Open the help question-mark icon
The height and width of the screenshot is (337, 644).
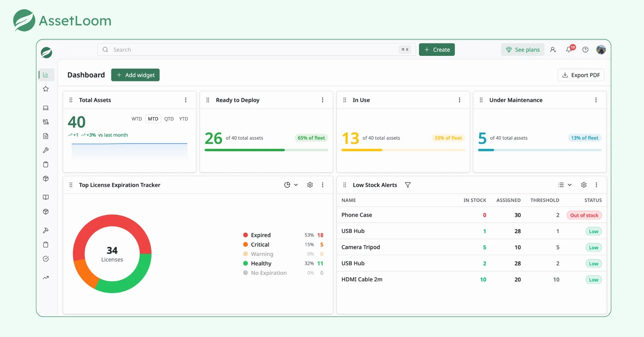pyautogui.click(x=585, y=50)
